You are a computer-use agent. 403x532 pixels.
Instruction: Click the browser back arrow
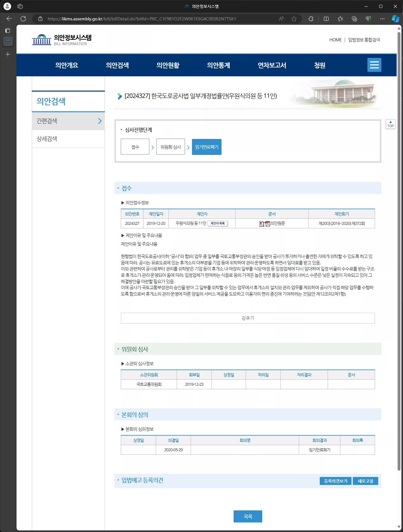9,19
